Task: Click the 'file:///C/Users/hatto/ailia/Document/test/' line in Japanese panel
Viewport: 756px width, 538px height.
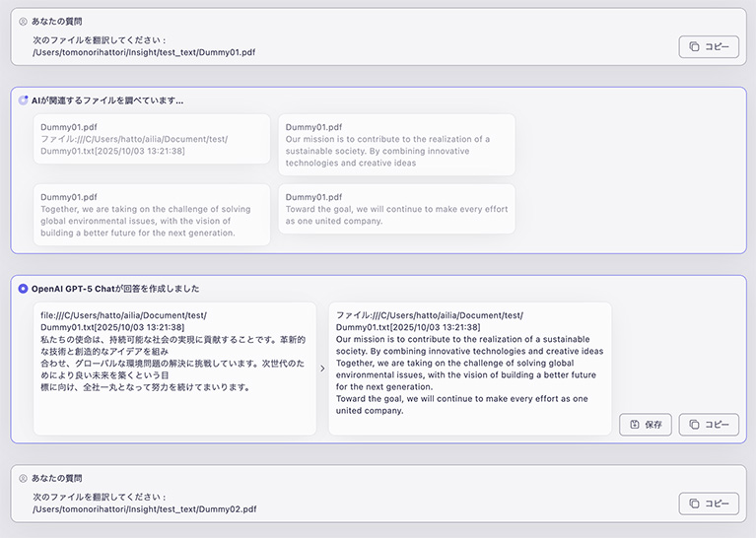Action: [123, 315]
